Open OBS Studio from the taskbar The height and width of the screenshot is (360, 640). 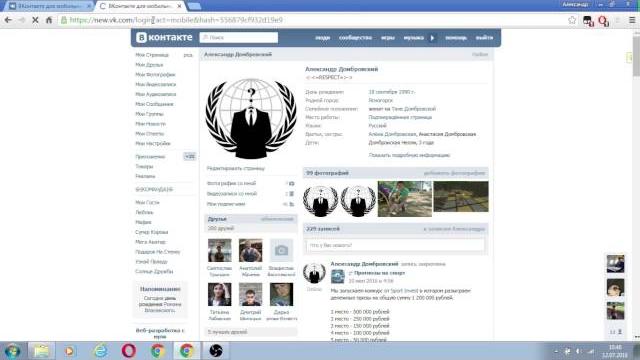click(216, 351)
